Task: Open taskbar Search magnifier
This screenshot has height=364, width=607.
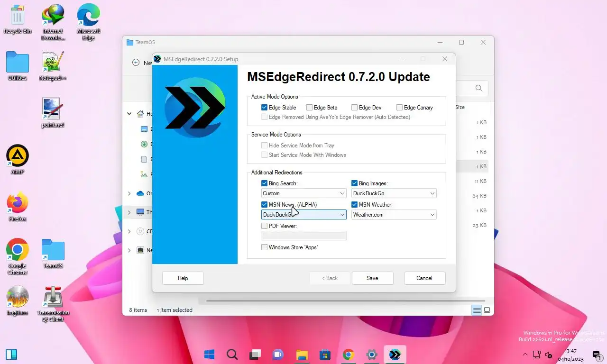Action: (232, 354)
